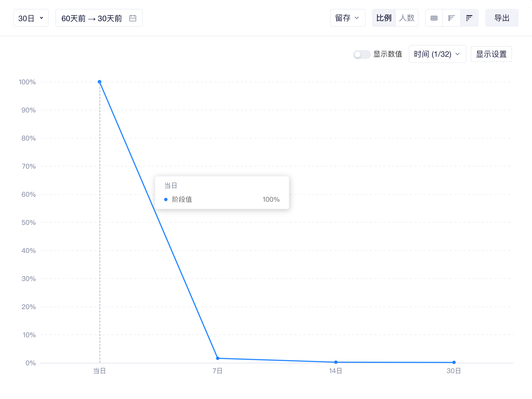Switch to table view icon
Image resolution: width=532 pixels, height=399 pixels.
434,18
